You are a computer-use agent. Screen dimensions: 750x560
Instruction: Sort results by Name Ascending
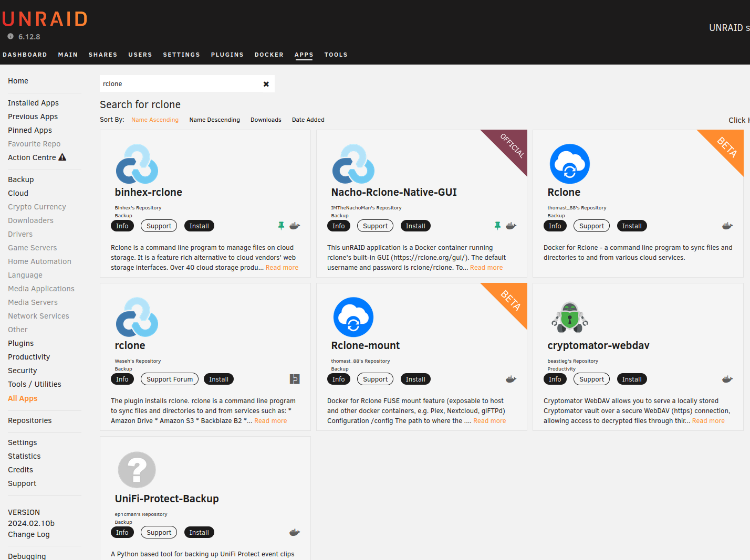(155, 120)
